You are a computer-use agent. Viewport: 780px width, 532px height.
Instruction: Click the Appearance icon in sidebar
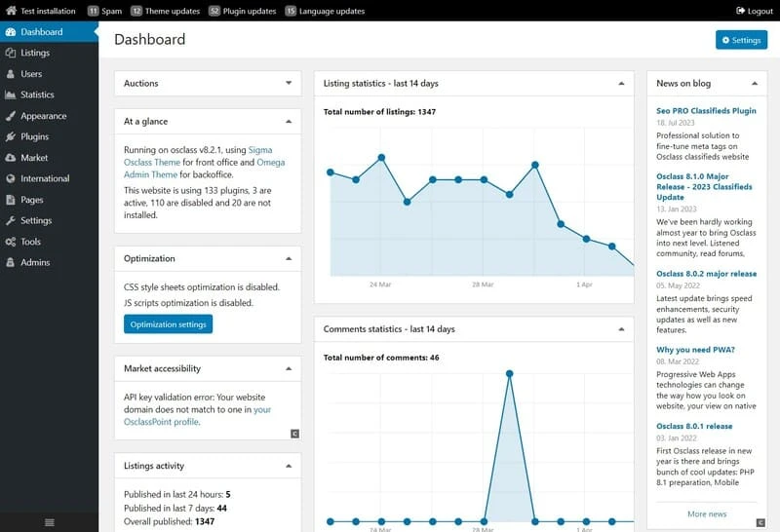click(10, 116)
